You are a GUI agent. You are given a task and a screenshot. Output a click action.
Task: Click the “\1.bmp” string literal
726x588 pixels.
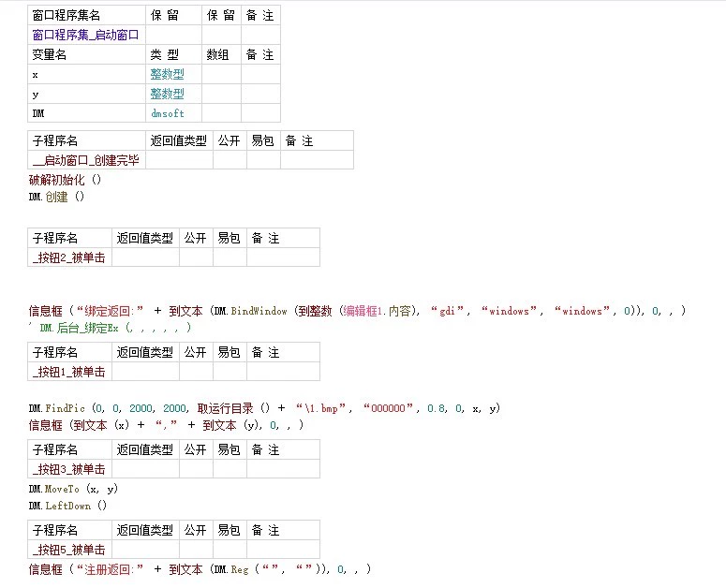321,408
